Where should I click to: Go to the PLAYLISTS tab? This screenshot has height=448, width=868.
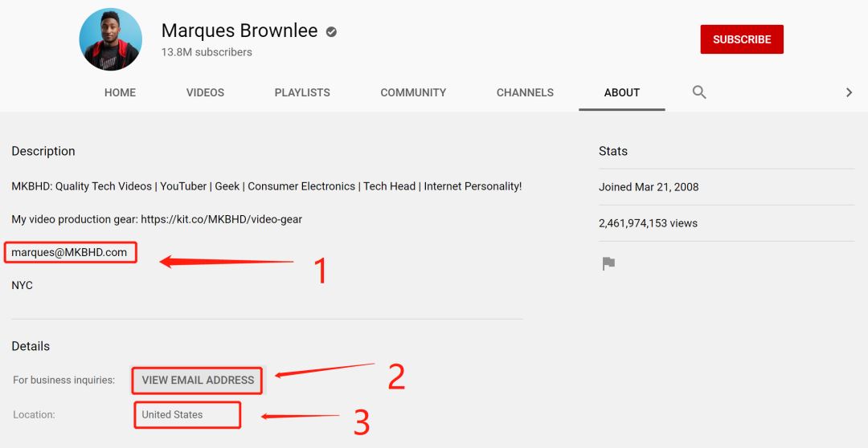click(x=302, y=92)
